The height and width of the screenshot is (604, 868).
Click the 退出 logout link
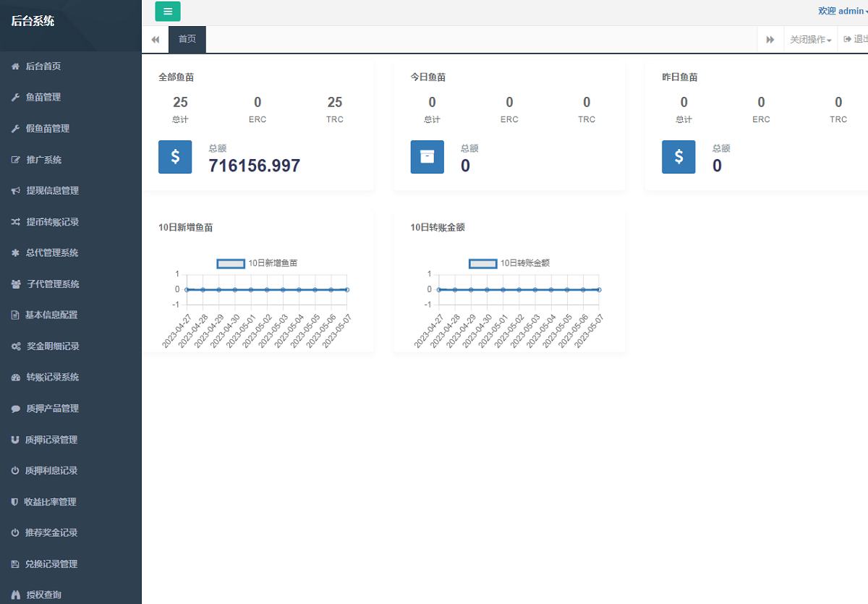pyautogui.click(x=856, y=40)
